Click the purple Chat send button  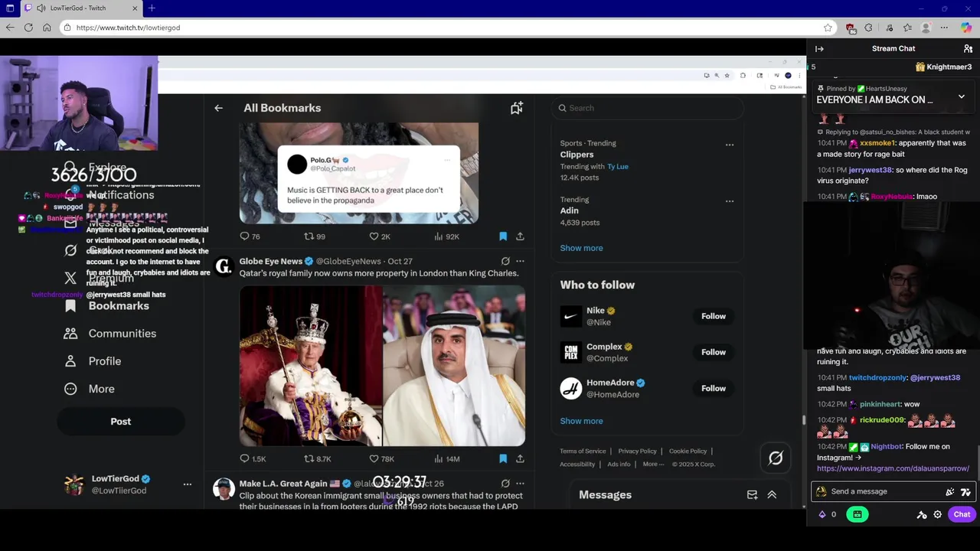(962, 514)
